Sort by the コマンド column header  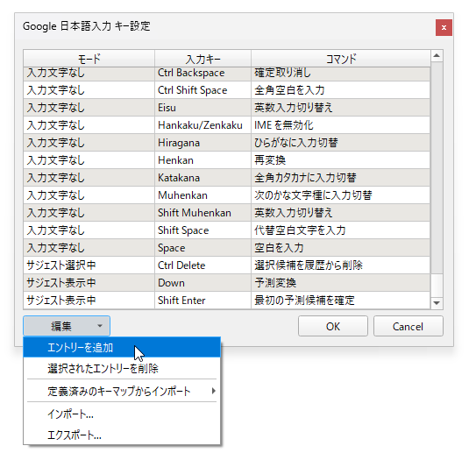pyautogui.click(x=341, y=59)
